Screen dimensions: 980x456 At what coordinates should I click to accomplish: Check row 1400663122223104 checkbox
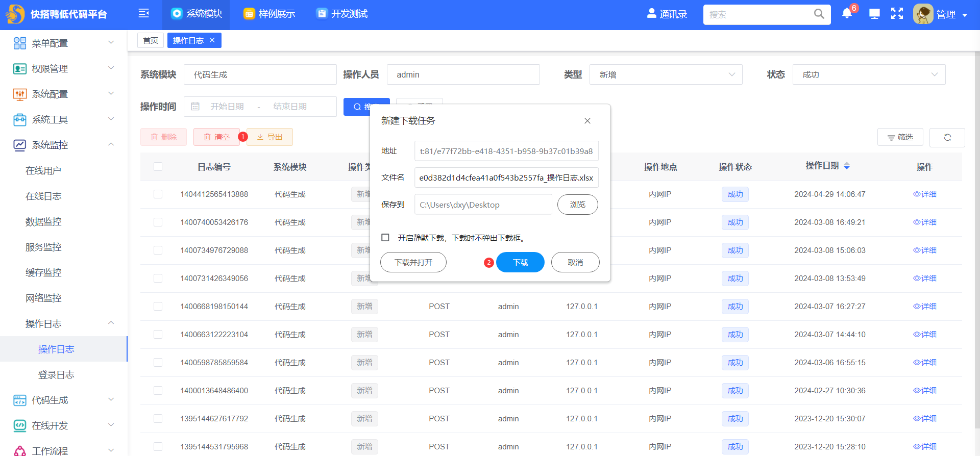(158, 335)
